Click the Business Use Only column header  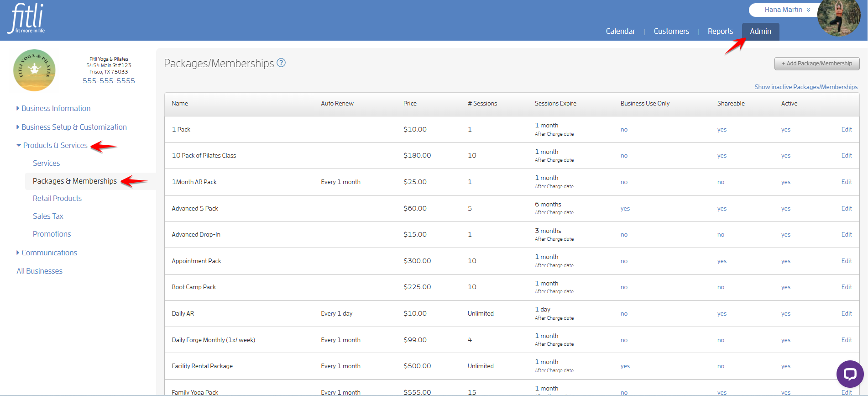click(x=645, y=103)
